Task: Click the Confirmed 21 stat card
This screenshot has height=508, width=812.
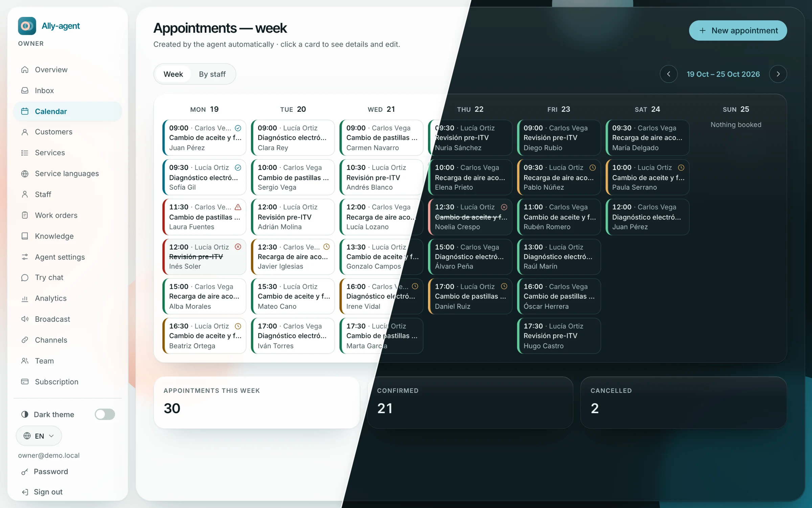Action: pyautogui.click(x=470, y=403)
